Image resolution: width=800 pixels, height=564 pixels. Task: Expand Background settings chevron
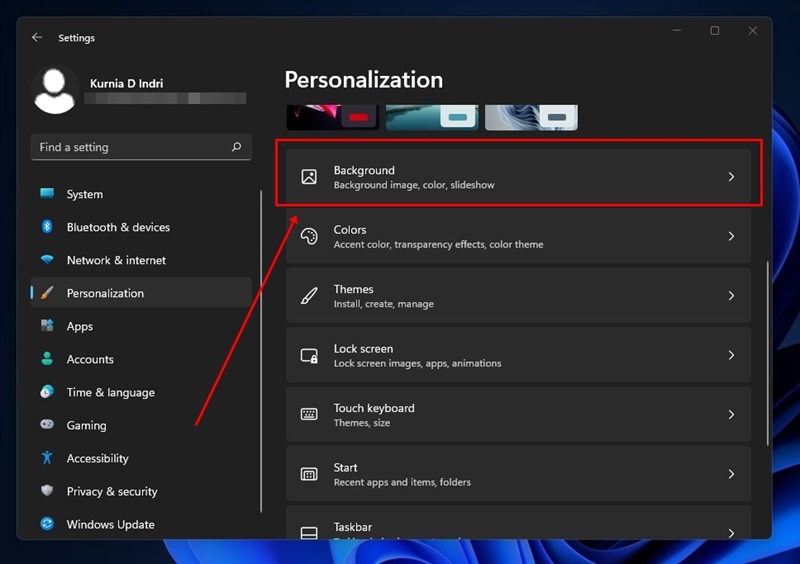[x=731, y=177]
